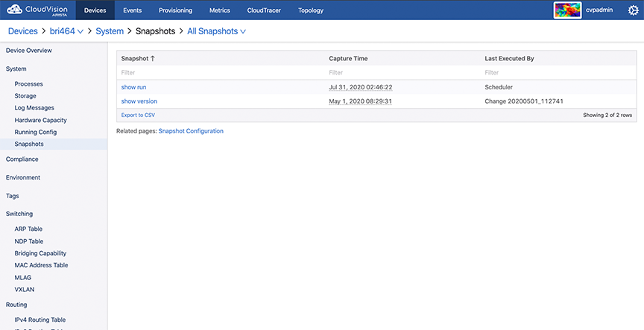
Task: Open the Provisioning top navigation tab
Action: pyautogui.click(x=175, y=10)
